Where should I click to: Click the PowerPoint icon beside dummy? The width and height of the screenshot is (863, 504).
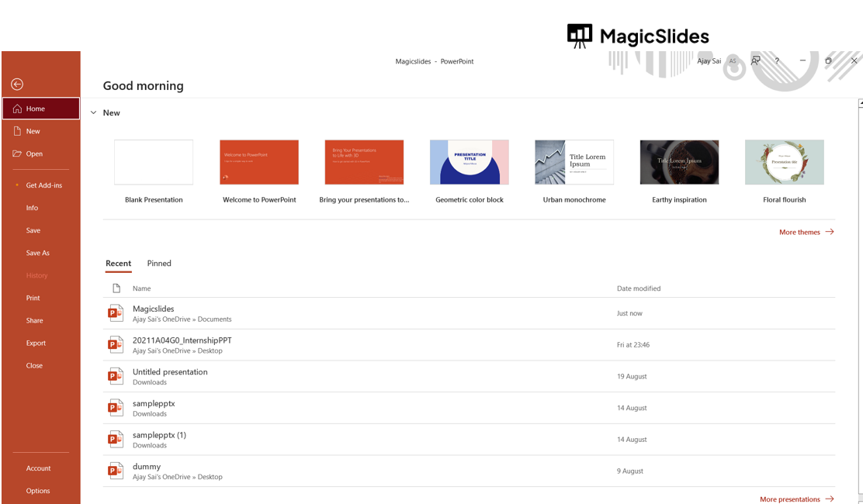coord(115,471)
